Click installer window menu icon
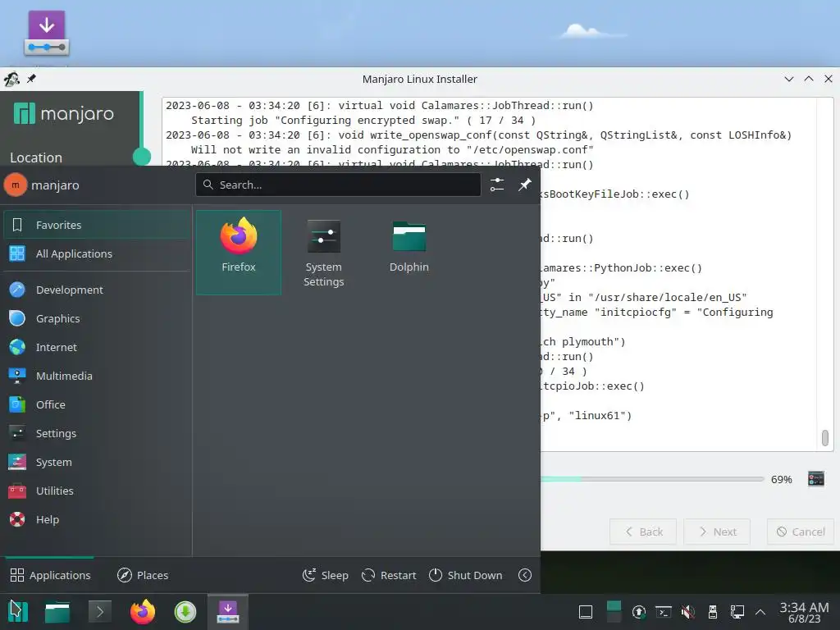This screenshot has height=630, width=840. pos(11,80)
